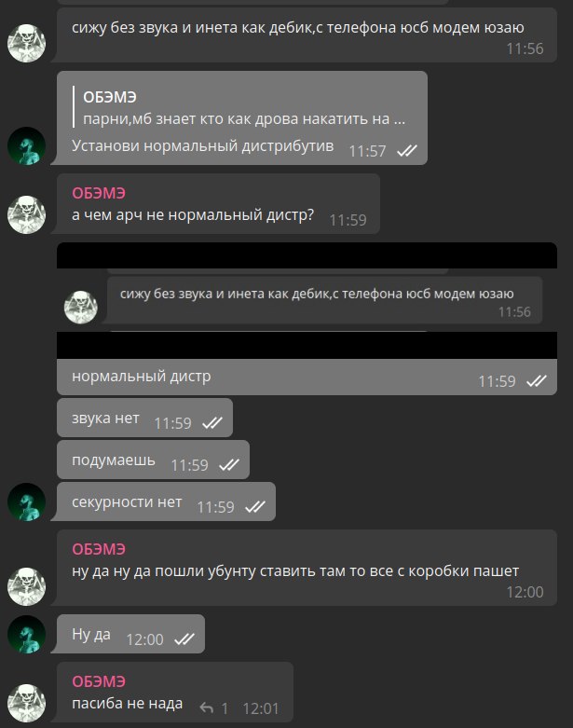The width and height of the screenshot is (573, 728).
Task: Click read-checkmarks on 'подумаешь' message
Action: tap(229, 465)
